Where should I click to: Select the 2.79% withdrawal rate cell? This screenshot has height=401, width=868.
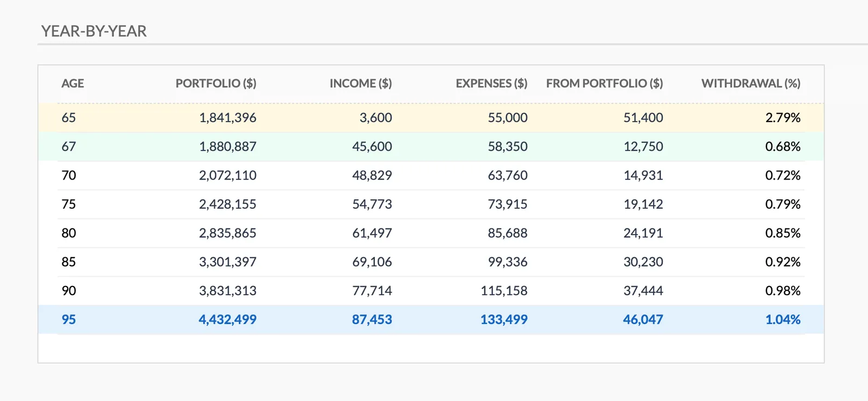pos(782,118)
